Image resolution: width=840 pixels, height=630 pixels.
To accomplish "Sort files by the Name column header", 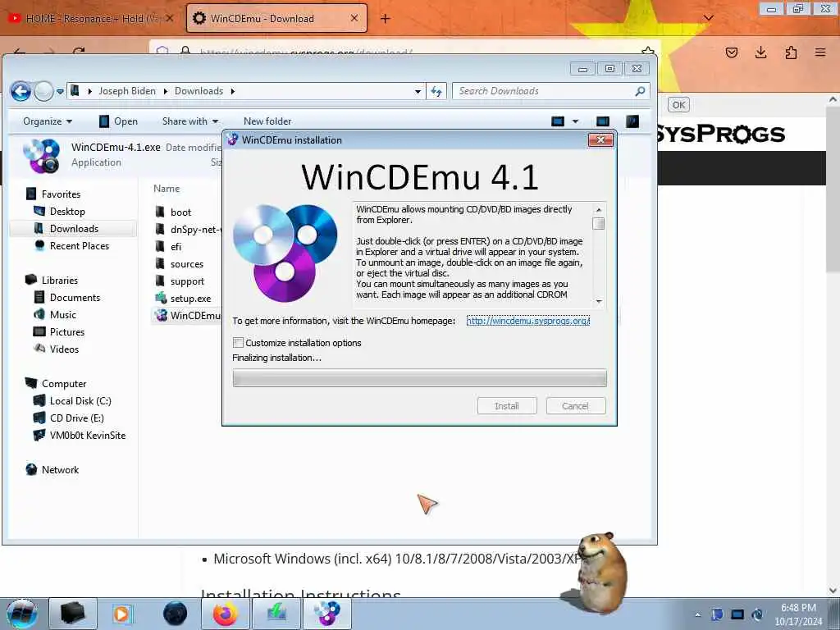I will point(167,189).
